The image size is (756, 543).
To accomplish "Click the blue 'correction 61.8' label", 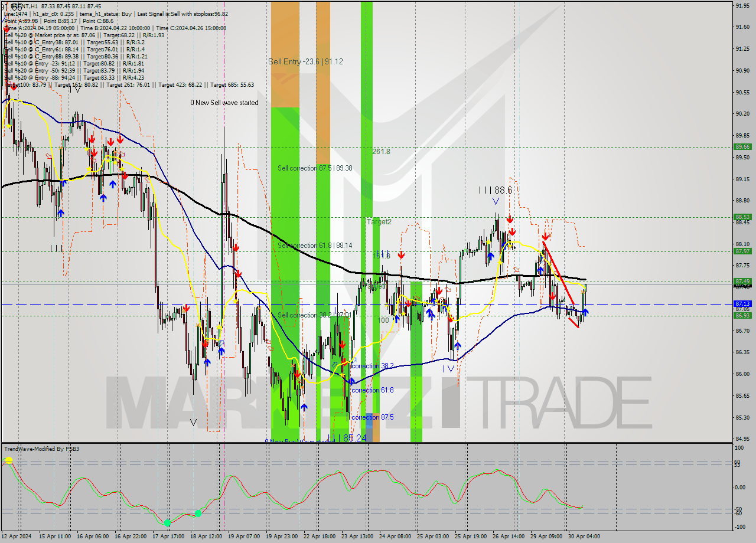I will click(x=372, y=390).
